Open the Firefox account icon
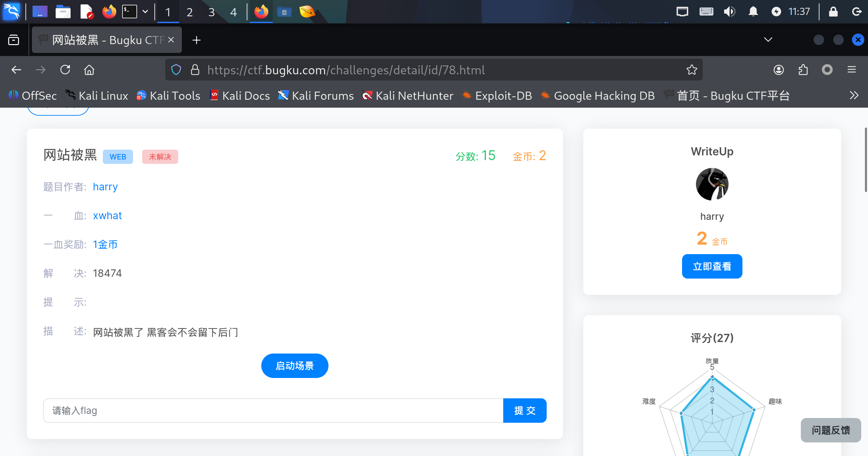The width and height of the screenshot is (868, 456). coord(778,70)
